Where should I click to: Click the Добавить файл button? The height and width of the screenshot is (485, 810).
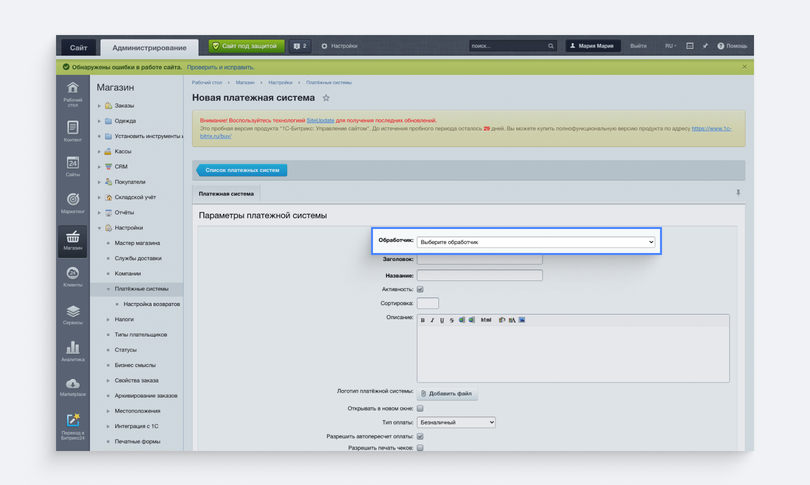(x=447, y=394)
